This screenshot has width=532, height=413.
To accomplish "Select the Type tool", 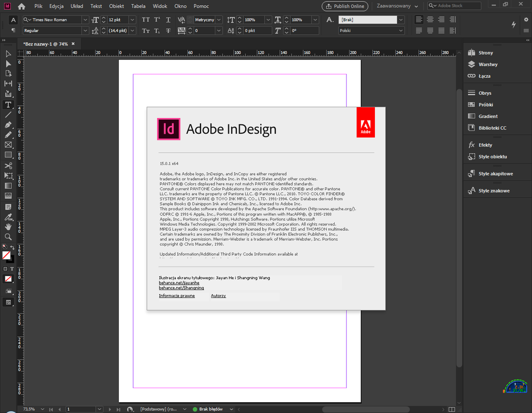I will pos(8,105).
